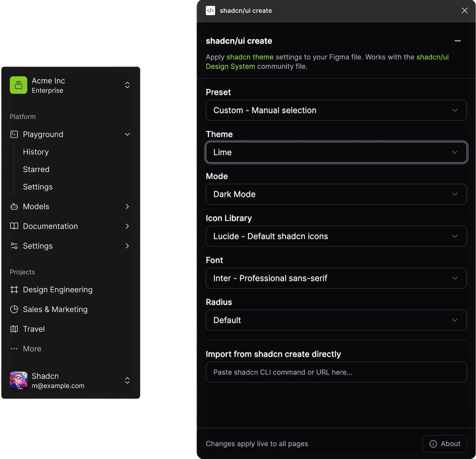Image resolution: width=476 pixels, height=459 pixels.
Task: Open the Preset dropdown
Action: [x=336, y=110]
